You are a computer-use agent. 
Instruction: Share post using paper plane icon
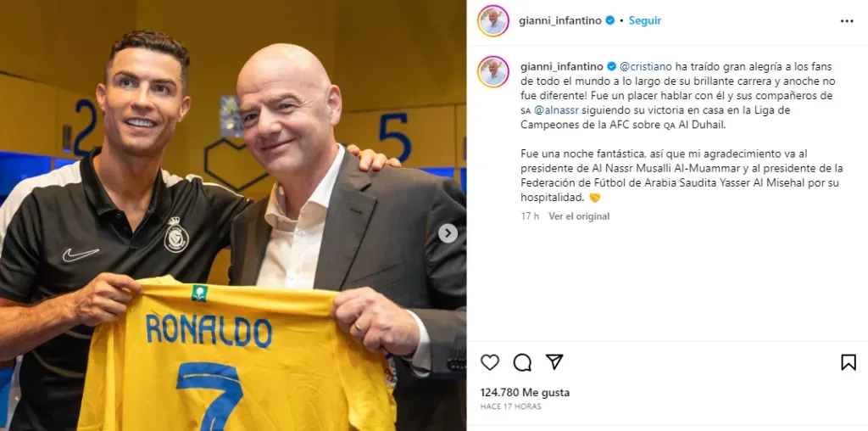coord(554,361)
